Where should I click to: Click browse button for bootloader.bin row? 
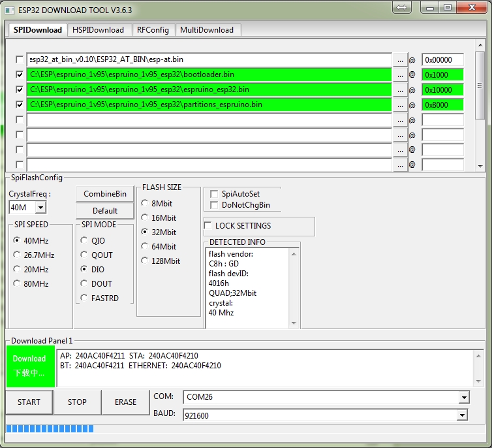coord(400,74)
